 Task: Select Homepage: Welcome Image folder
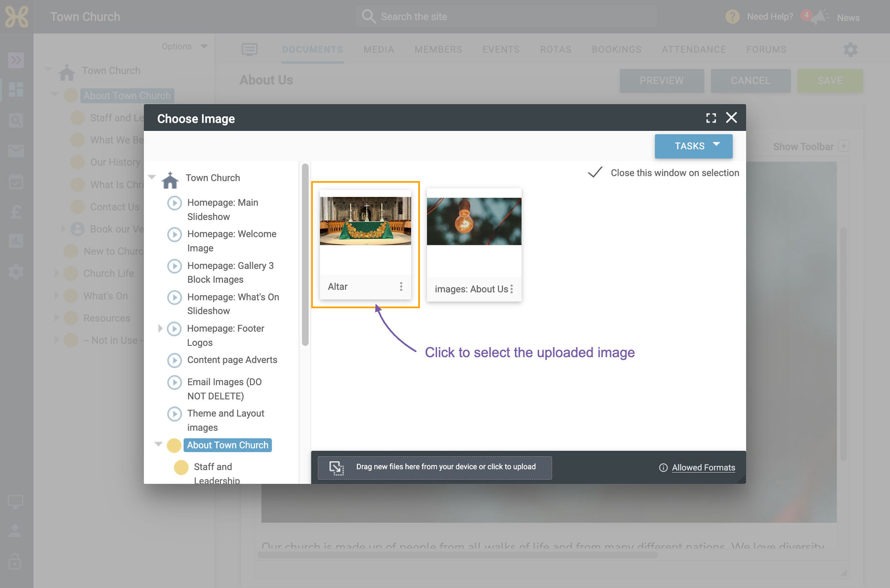(x=231, y=241)
